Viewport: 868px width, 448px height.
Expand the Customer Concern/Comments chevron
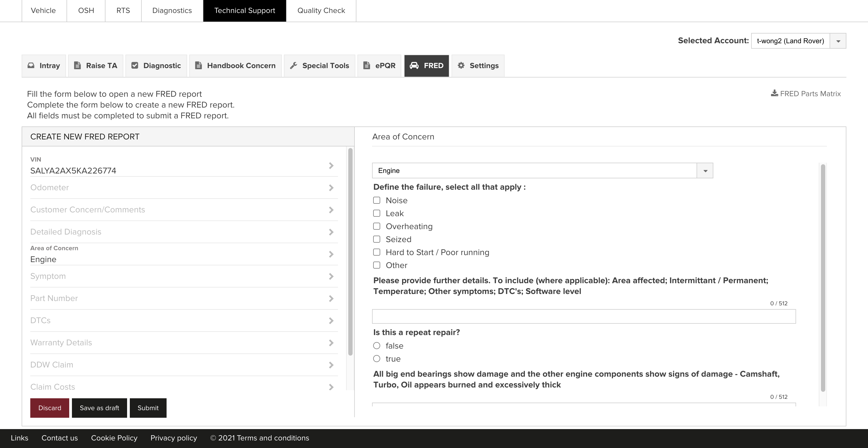click(331, 210)
